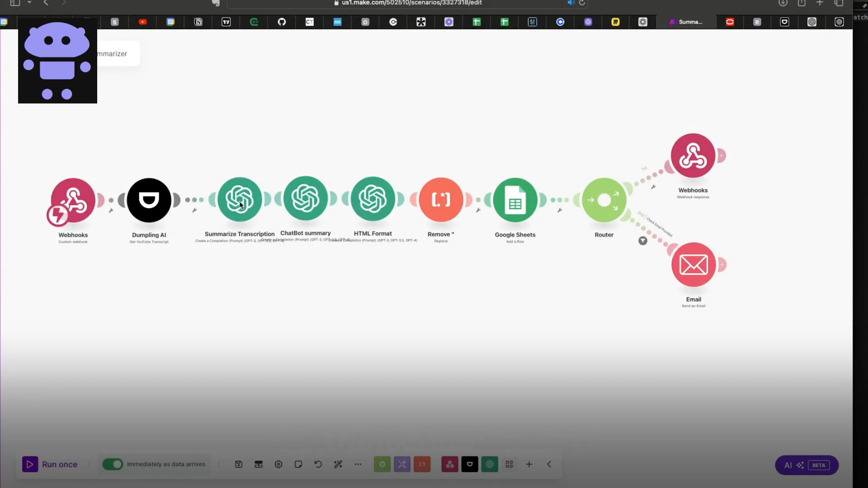Switch to the Notion tab
Viewport: 868px width, 488px height.
tap(198, 22)
